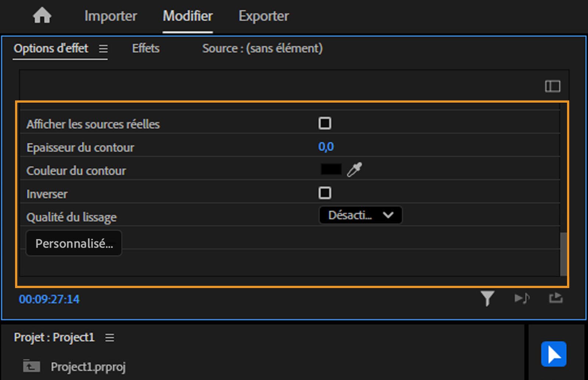Toggle the Inverser checkbox
This screenshot has height=380, width=588.
[x=325, y=193]
